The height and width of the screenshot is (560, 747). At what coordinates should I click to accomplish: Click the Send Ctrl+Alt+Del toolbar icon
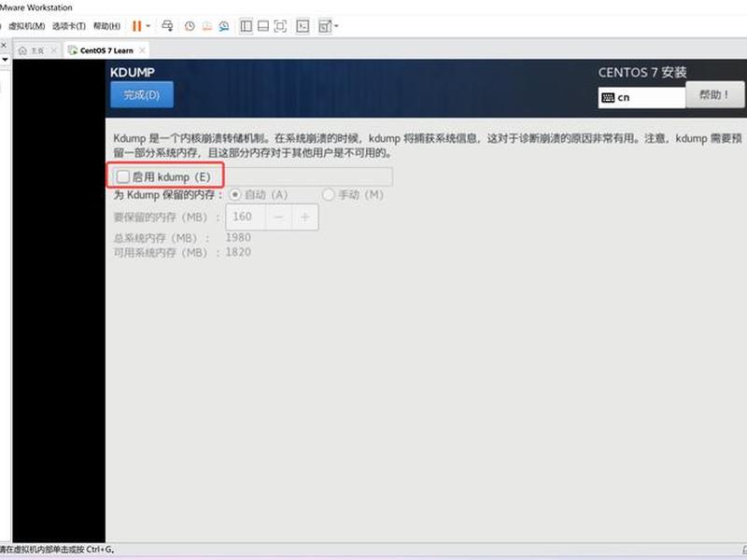[x=167, y=26]
